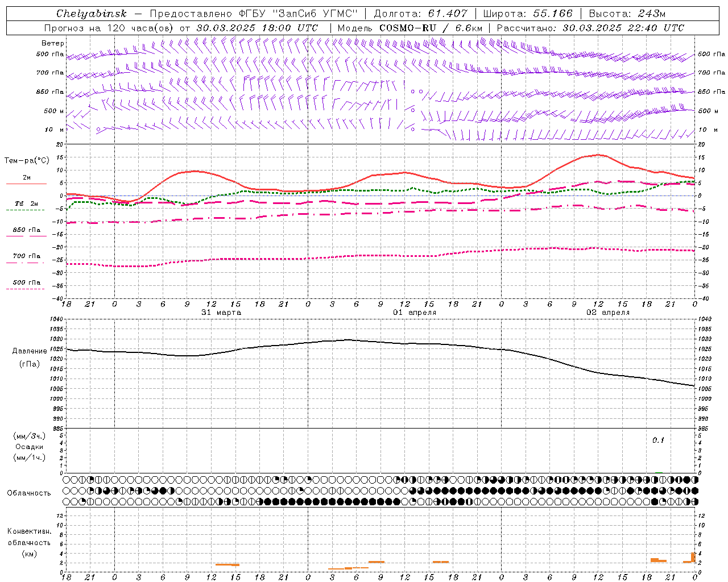Click pink dotted line under the legend's '500 гПа'
The height and width of the screenshot is (582, 728).
25,289
